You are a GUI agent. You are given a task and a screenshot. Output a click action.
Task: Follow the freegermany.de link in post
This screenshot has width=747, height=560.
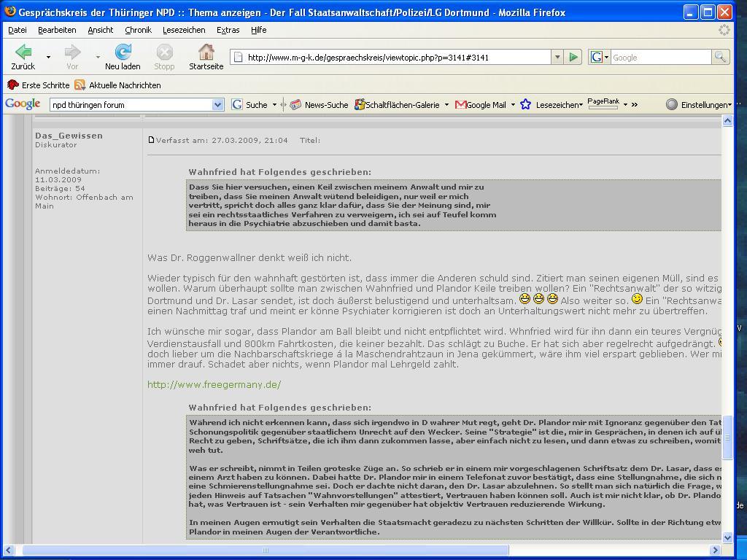(x=214, y=384)
